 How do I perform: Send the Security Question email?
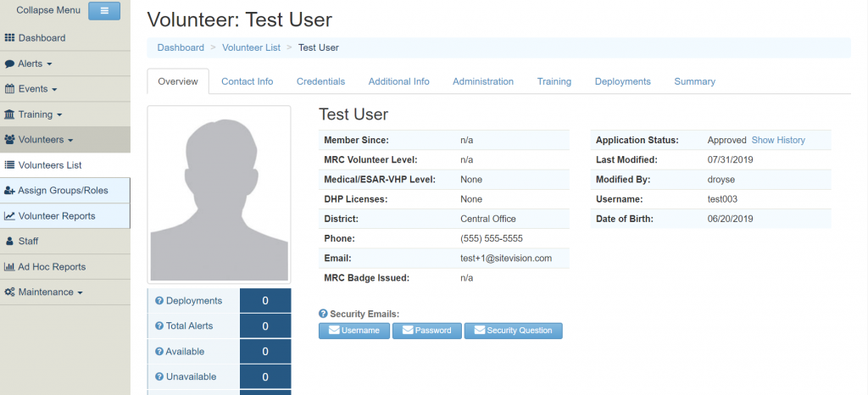click(513, 331)
